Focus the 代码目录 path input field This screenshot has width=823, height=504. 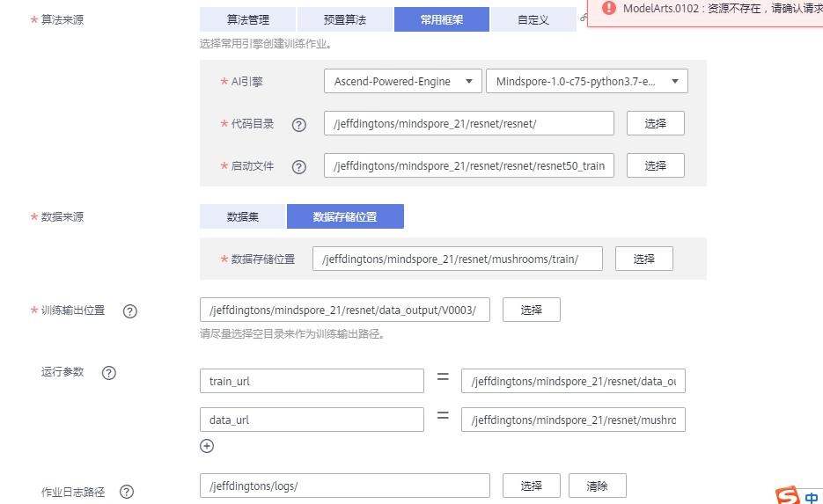click(469, 123)
